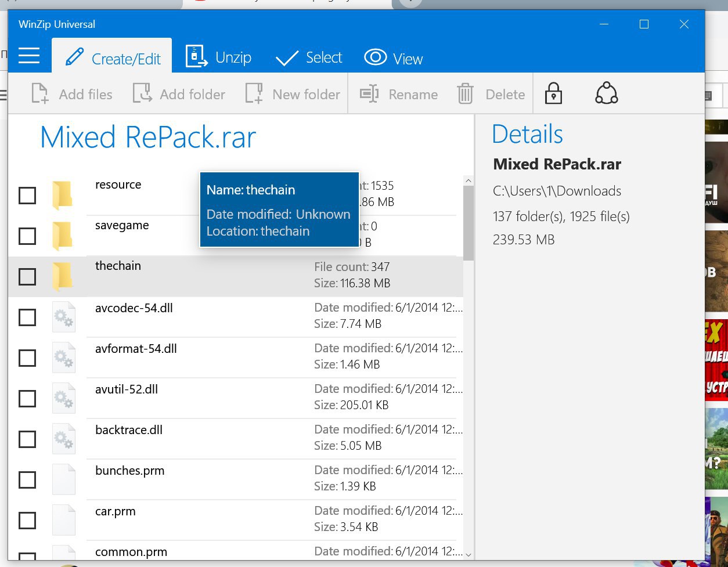Check the car.prm checkbox
Screen dimensions: 728x567
[x=27, y=521]
